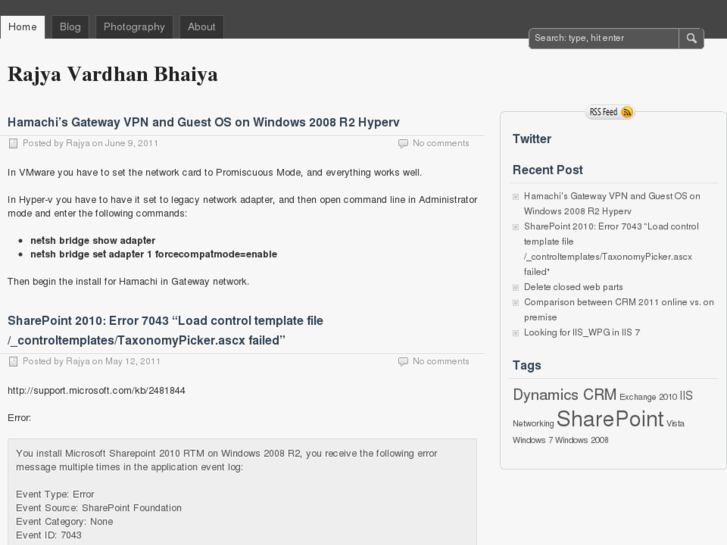Click the RSS Feed orange icon
Viewport: 727px width, 545px height.
(626, 112)
